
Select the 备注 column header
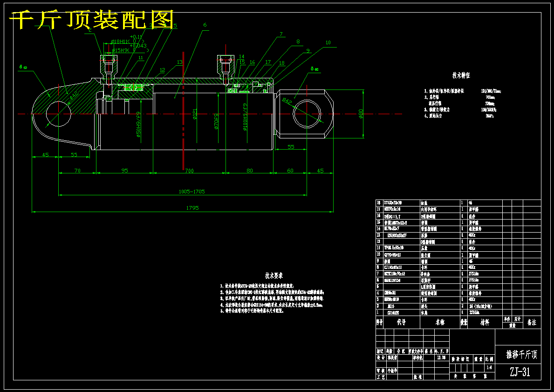[x=532, y=323]
